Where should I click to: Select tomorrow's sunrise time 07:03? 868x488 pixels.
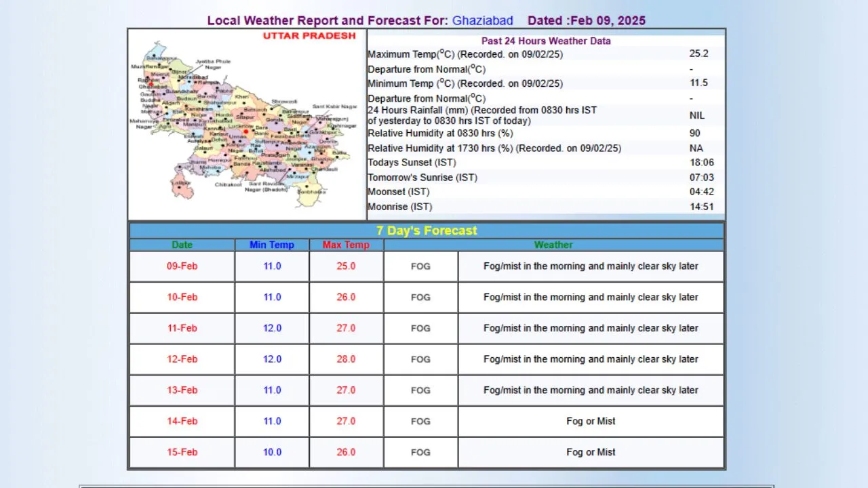pos(702,178)
